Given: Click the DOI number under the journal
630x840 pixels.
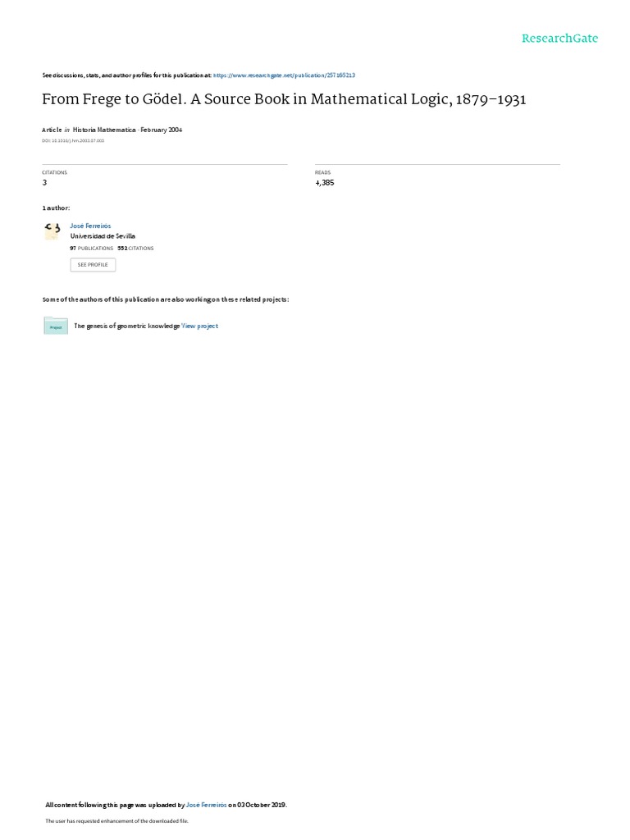Looking at the screenshot, I should (x=73, y=141).
